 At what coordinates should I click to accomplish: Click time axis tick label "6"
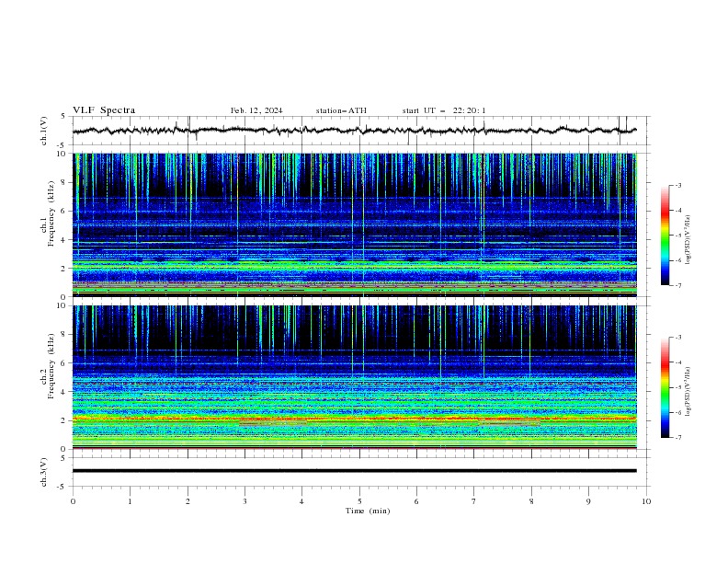(416, 501)
